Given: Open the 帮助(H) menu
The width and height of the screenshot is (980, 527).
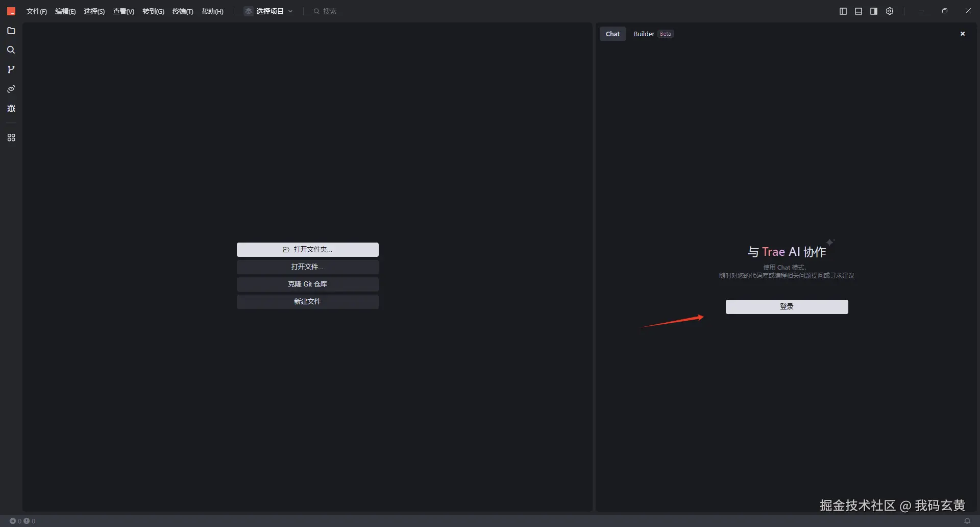Looking at the screenshot, I should (212, 11).
